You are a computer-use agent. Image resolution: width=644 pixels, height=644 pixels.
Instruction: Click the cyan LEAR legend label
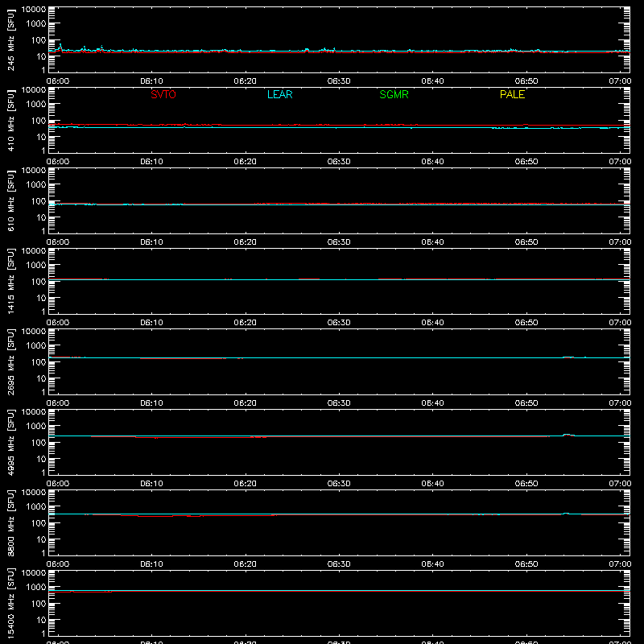[279, 94]
